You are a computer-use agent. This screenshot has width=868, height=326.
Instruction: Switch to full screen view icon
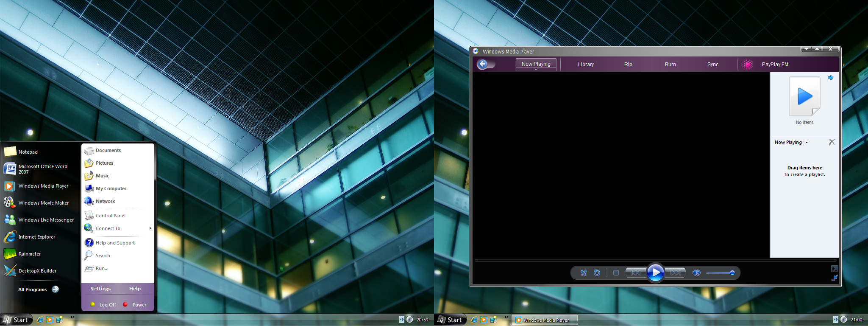[x=835, y=269]
